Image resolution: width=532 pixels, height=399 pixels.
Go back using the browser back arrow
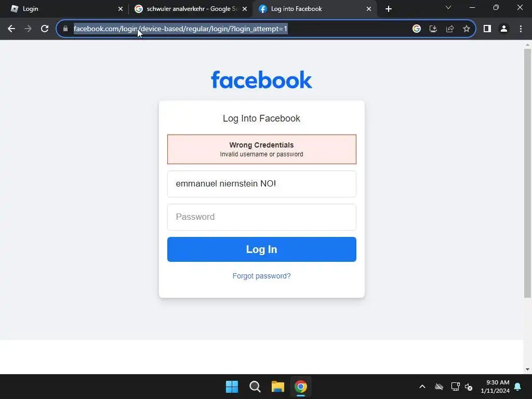(x=11, y=29)
